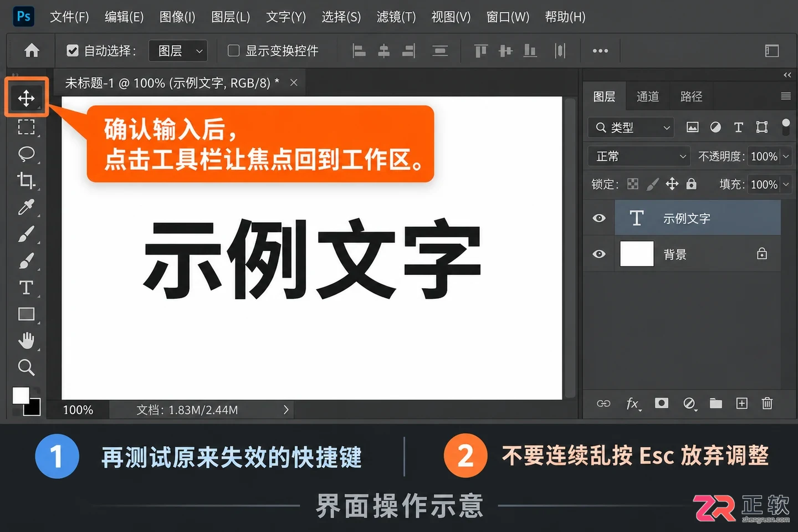Open the status bar info arrow
This screenshot has width=798, height=532.
[x=286, y=410]
